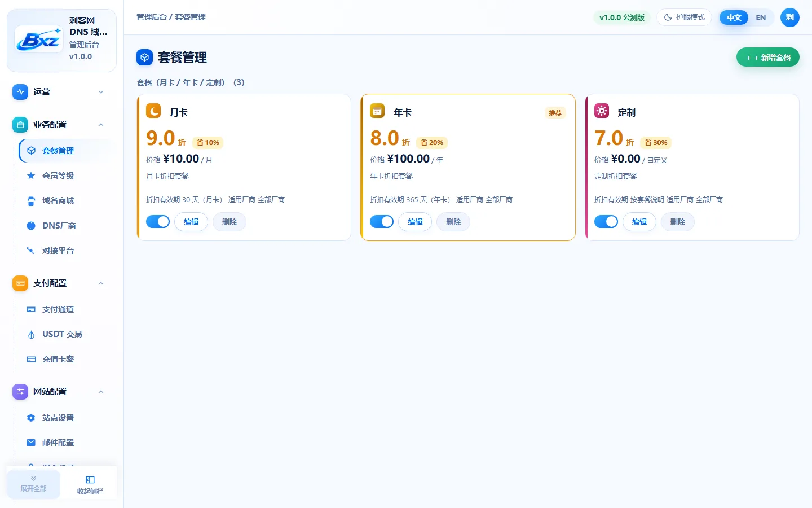Viewport: 812px width, 508px height.
Task: Expand the 运营 menu chevron
Action: [x=101, y=92]
